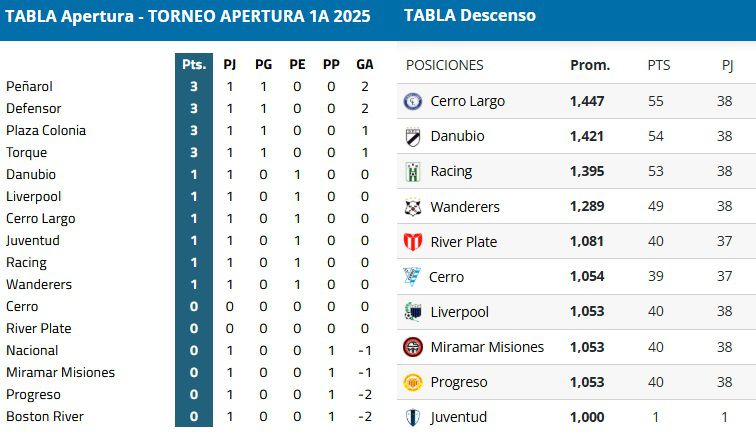Select the TABLA Descenso header tab

[x=470, y=15]
